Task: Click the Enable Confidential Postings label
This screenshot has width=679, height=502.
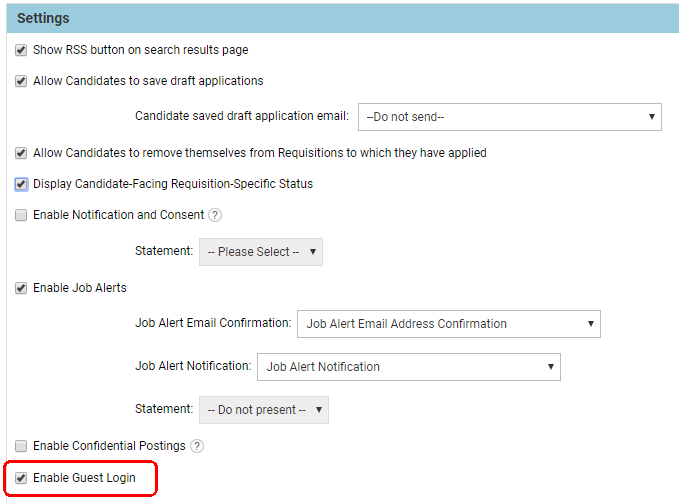Action: [x=109, y=446]
